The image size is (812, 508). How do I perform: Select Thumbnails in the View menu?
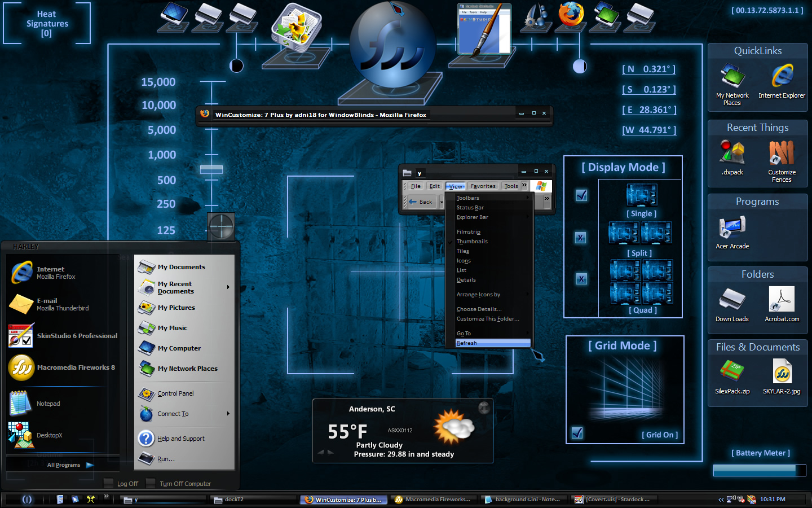point(489,242)
